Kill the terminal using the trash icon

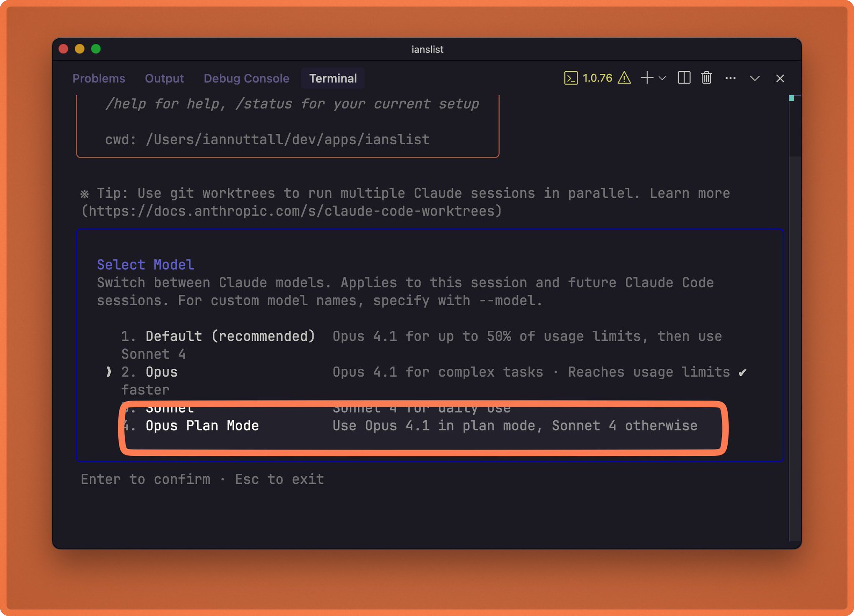point(706,78)
